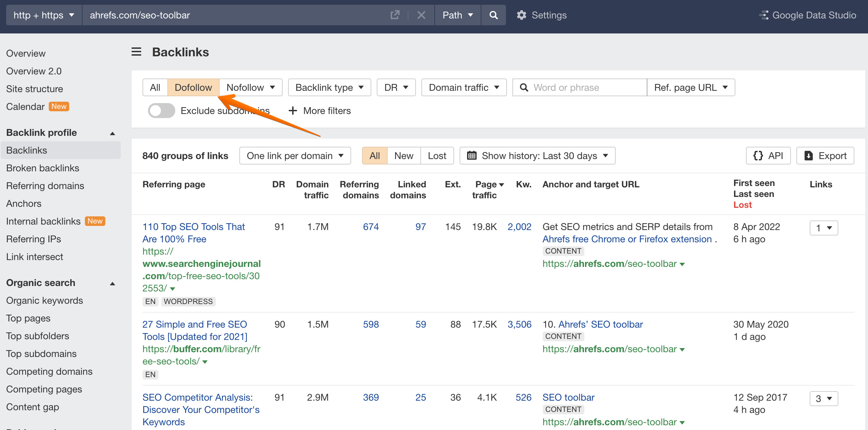This screenshot has width=868, height=430.
Task: Clear the URL field with the X icon
Action: click(421, 15)
